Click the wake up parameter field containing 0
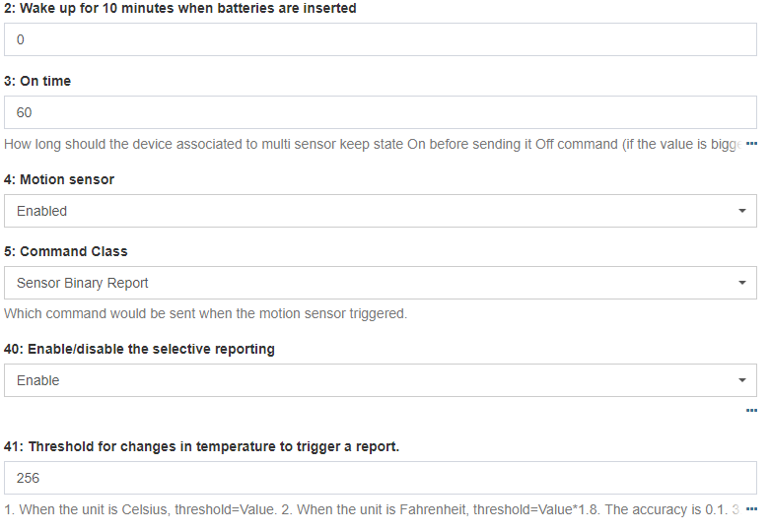Viewport: 770px width, 532px height. pyautogui.click(x=380, y=40)
